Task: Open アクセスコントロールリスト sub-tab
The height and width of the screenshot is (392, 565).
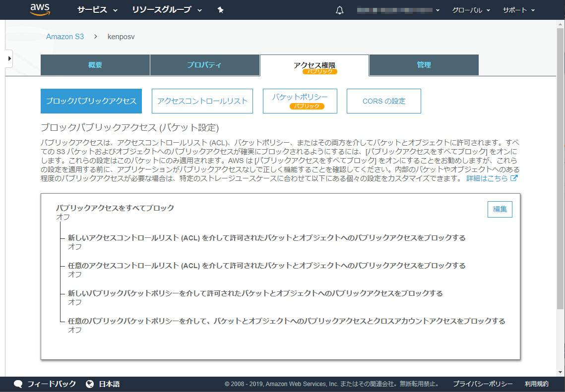Action: point(202,101)
